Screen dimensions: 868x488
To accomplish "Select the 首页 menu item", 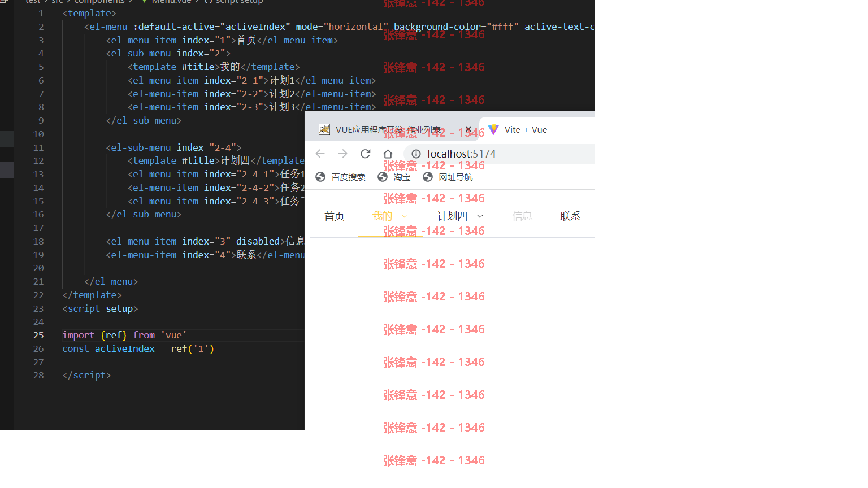I will 335,216.
